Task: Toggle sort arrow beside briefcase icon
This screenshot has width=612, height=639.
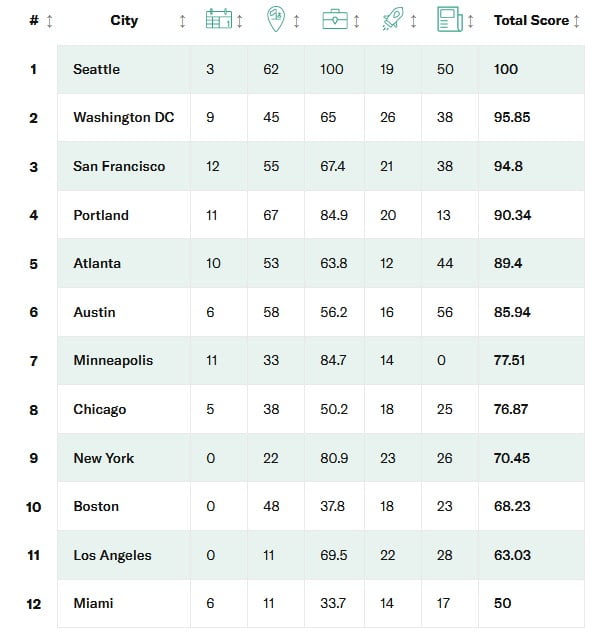Action: (354, 21)
